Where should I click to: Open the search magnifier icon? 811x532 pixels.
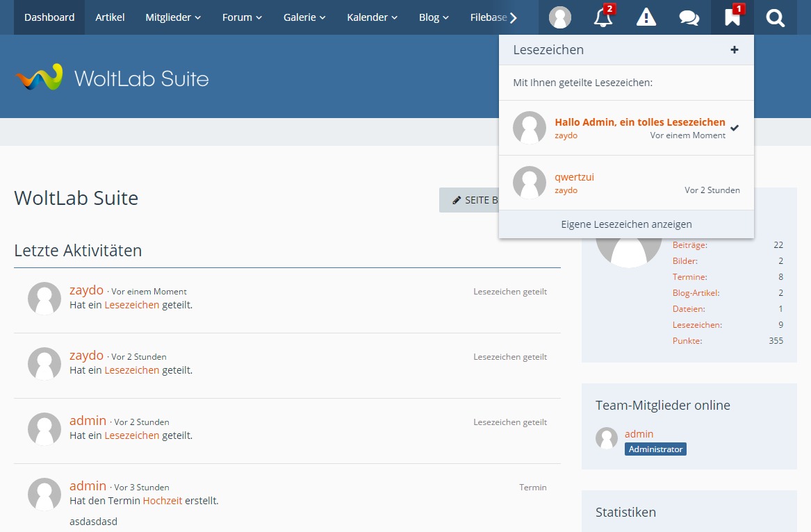775,17
